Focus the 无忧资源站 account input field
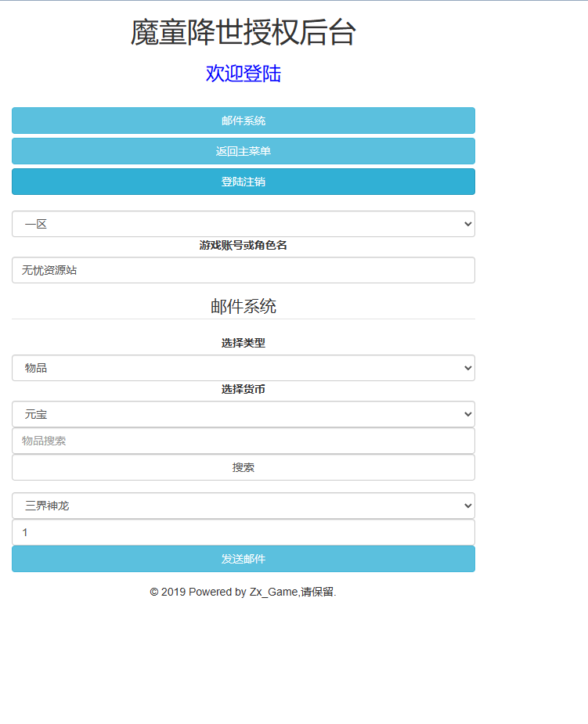This screenshot has height=724, width=588. tap(243, 270)
